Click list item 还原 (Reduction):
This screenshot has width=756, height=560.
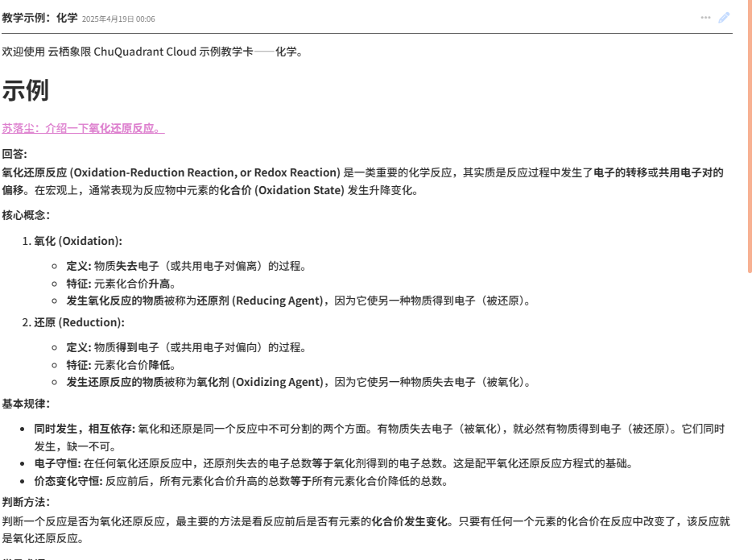coord(79,322)
